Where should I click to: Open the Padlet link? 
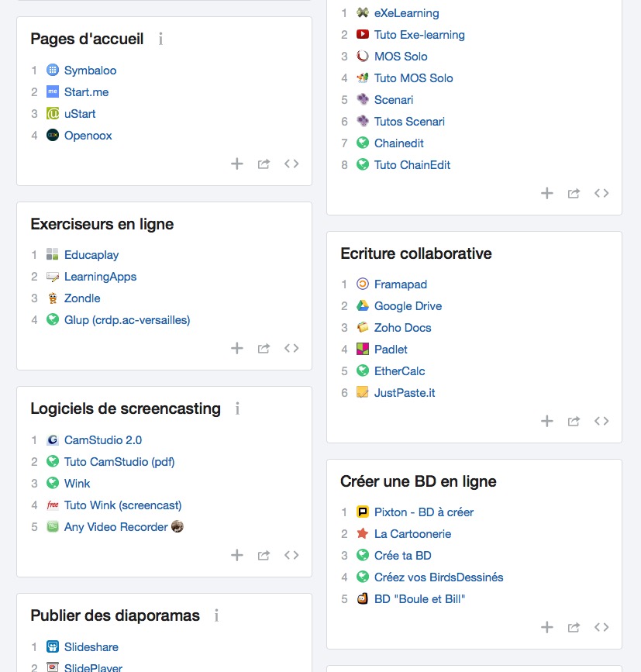click(x=391, y=350)
